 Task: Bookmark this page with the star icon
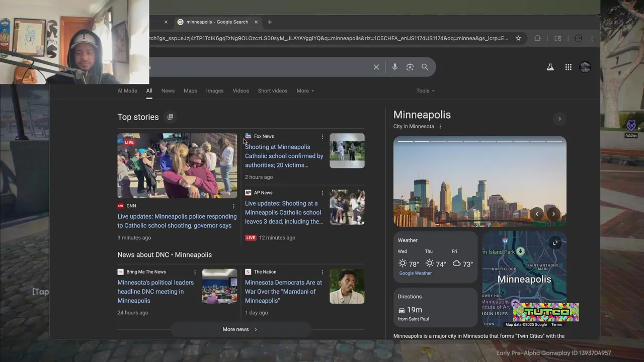coord(518,38)
